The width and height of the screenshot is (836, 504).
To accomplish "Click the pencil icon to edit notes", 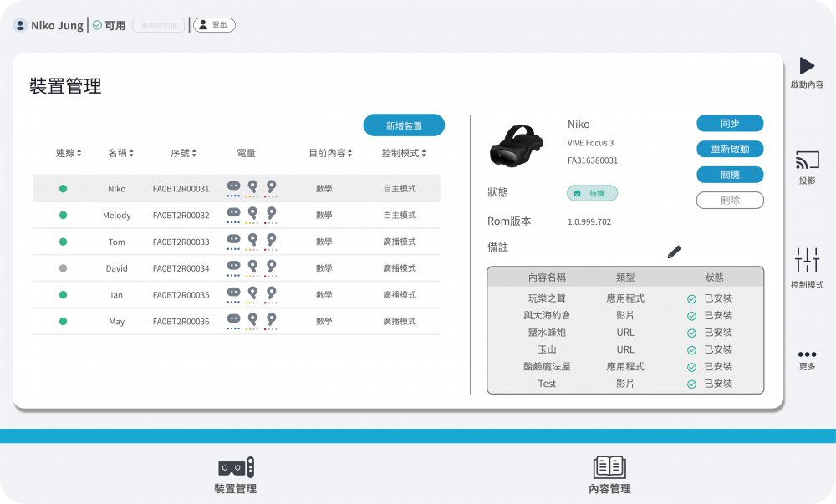I will pyautogui.click(x=675, y=252).
